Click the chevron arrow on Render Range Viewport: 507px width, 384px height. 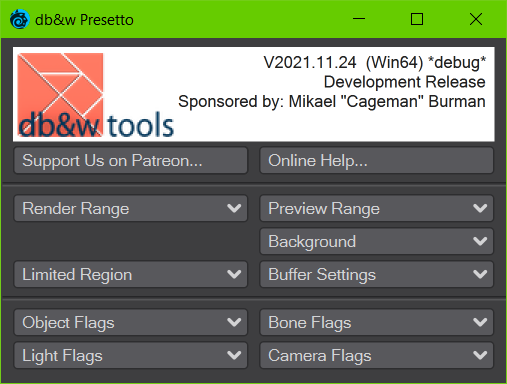point(234,209)
